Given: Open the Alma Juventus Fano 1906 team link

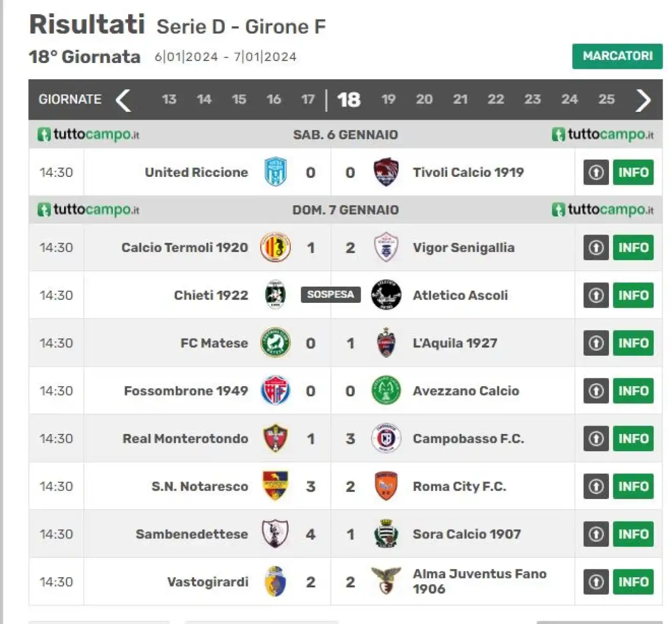Looking at the screenshot, I should 479,581.
